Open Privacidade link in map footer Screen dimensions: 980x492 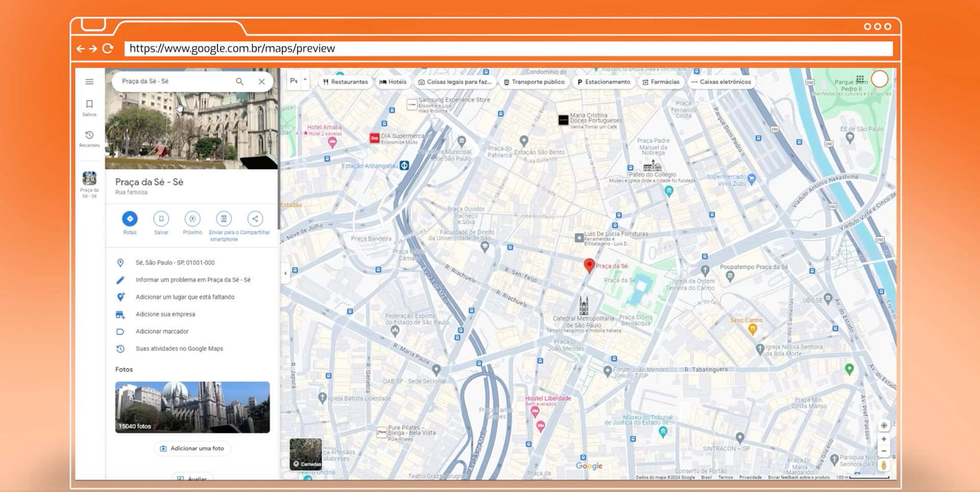pos(750,478)
